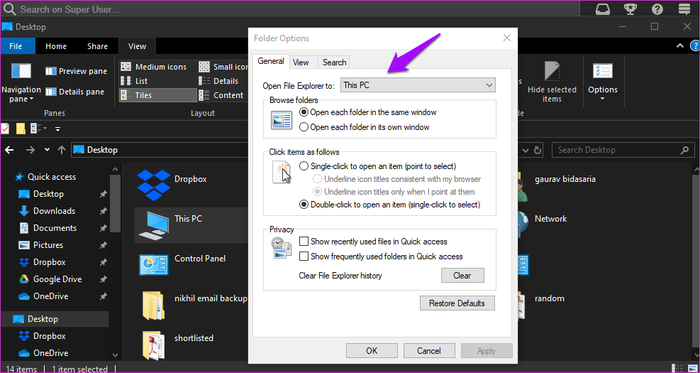Confirm Folder Options with OK
This screenshot has width=700, height=373.
tap(372, 351)
